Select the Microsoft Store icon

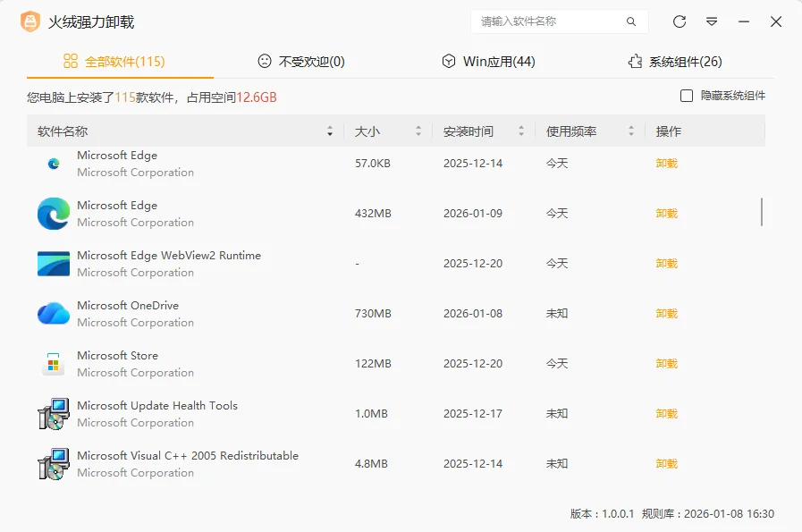tap(54, 364)
